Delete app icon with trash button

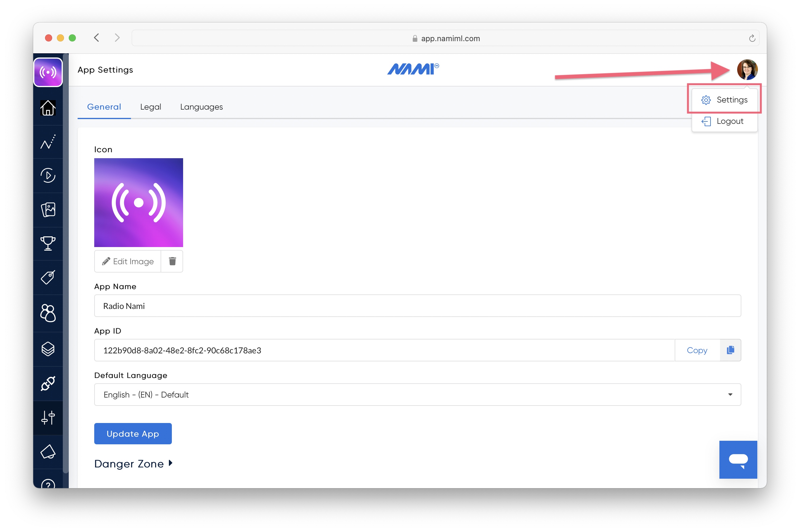[172, 261]
